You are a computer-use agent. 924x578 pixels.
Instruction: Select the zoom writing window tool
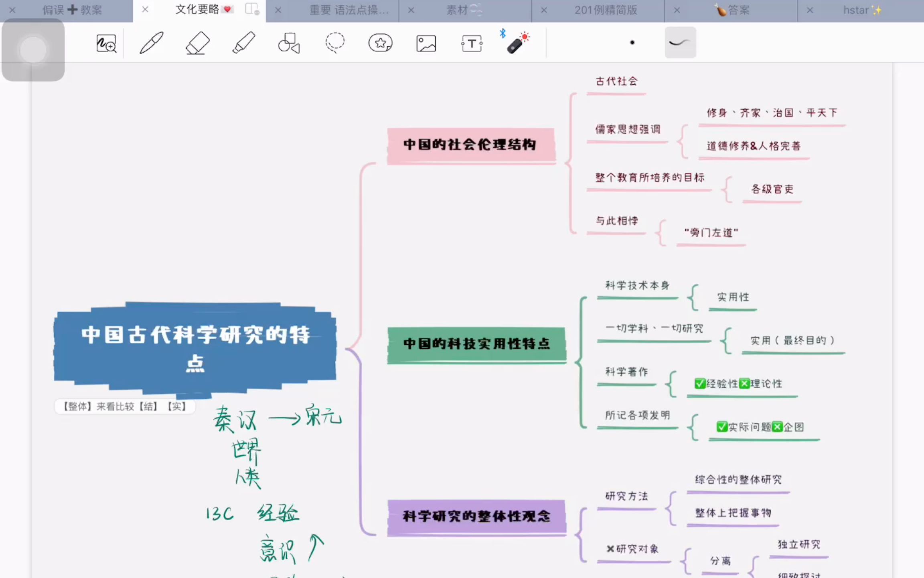click(106, 43)
